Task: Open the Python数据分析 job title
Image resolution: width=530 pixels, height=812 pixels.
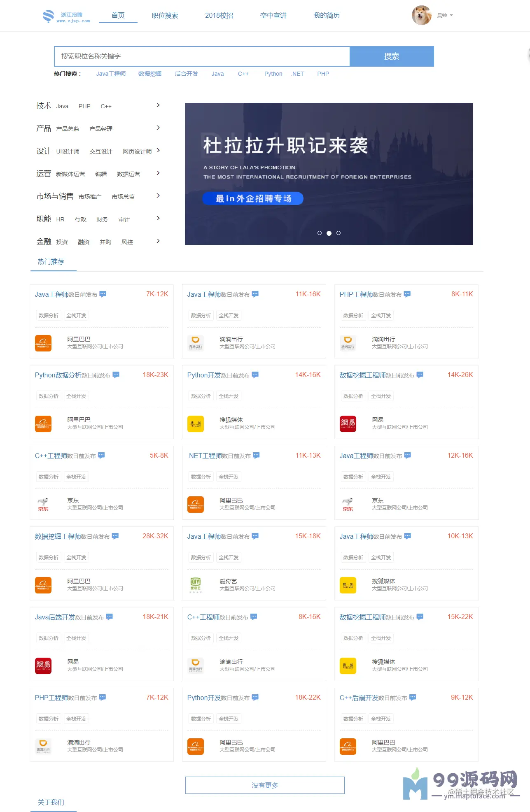Action: (58, 375)
